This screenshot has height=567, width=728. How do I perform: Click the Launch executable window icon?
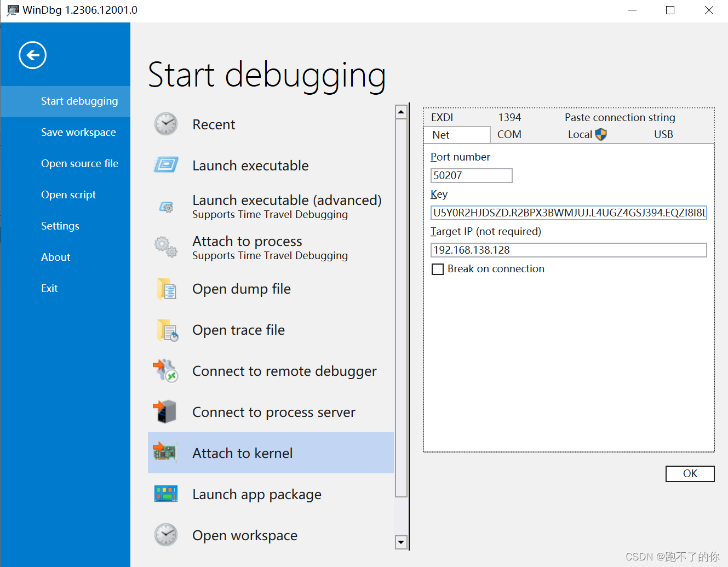point(166,165)
